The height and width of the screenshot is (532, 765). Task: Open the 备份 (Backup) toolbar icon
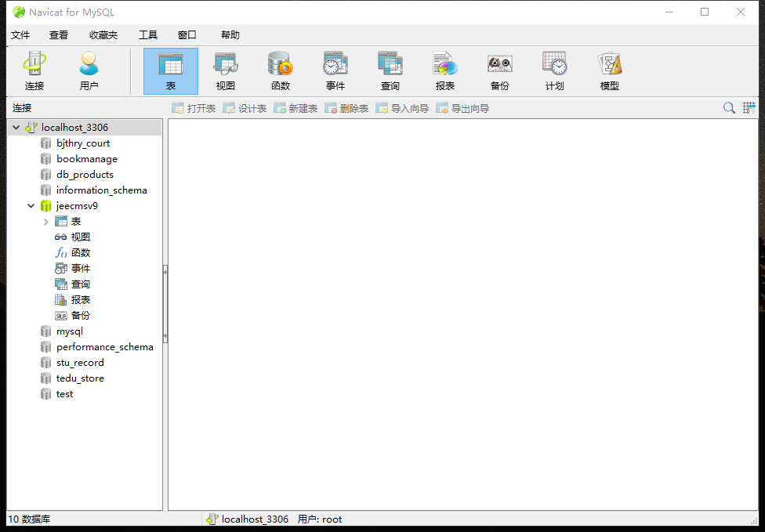pyautogui.click(x=499, y=71)
